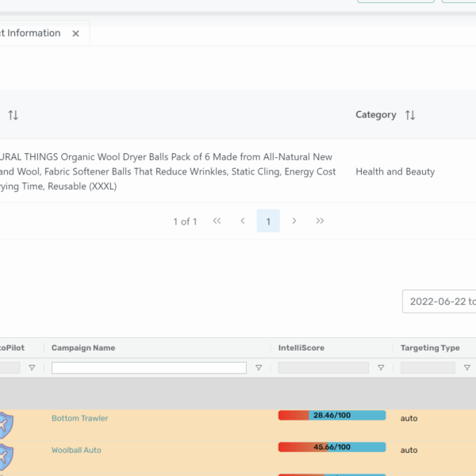The height and width of the screenshot is (476, 476).
Task: Sort the product title column
Action: [13, 115]
